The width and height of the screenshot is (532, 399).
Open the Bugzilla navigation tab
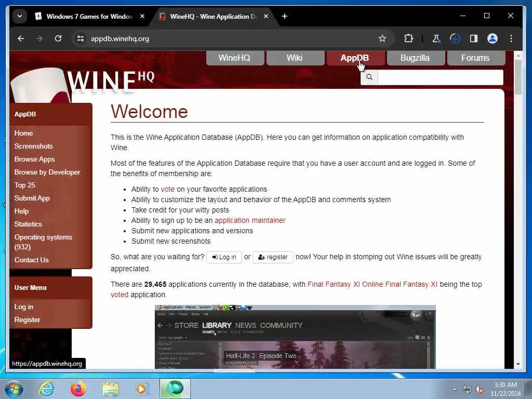pyautogui.click(x=416, y=58)
